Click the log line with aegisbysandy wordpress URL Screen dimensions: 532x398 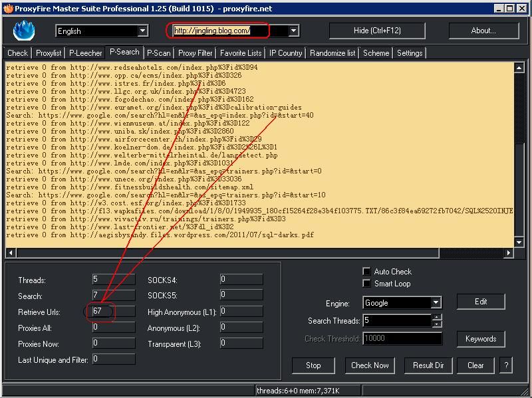(160, 235)
